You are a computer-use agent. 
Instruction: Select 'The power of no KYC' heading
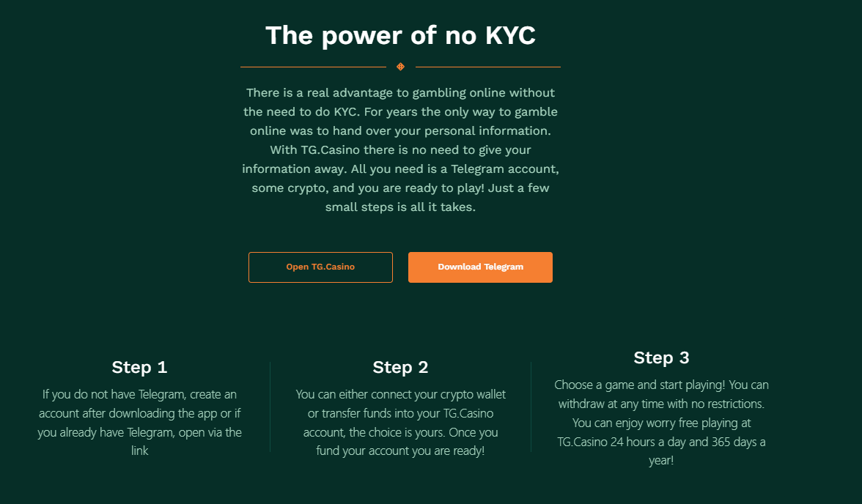click(x=400, y=36)
